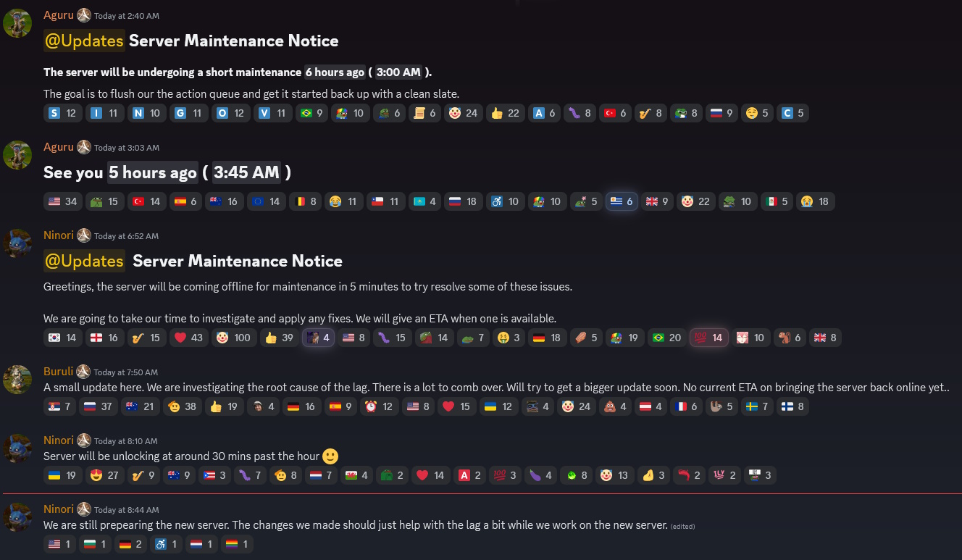962x560 pixels.
Task: Toggle the thumbs up reaction with 39
Action: 279,338
